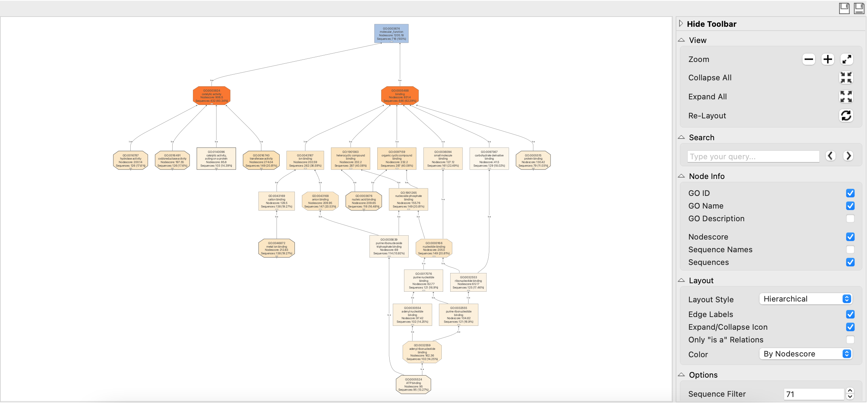This screenshot has width=868, height=403.
Task: Increase the Sequence Filter stepper value
Action: point(850,391)
